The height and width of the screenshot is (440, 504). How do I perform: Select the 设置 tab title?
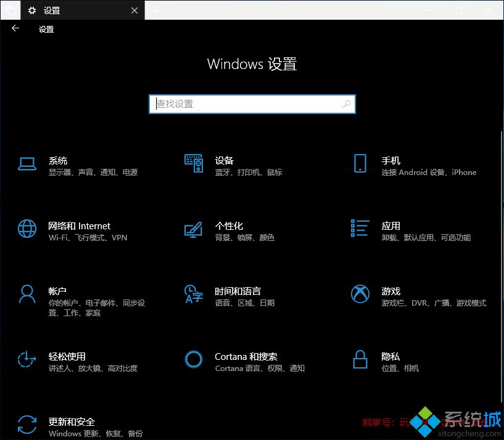point(52,10)
